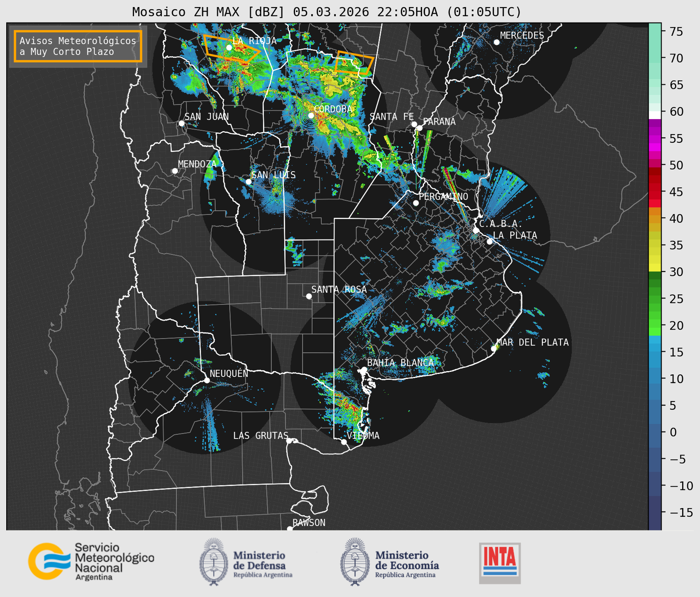Click the SAN JUAN city marker dot
The width and height of the screenshot is (700, 597).
pyautogui.click(x=181, y=123)
